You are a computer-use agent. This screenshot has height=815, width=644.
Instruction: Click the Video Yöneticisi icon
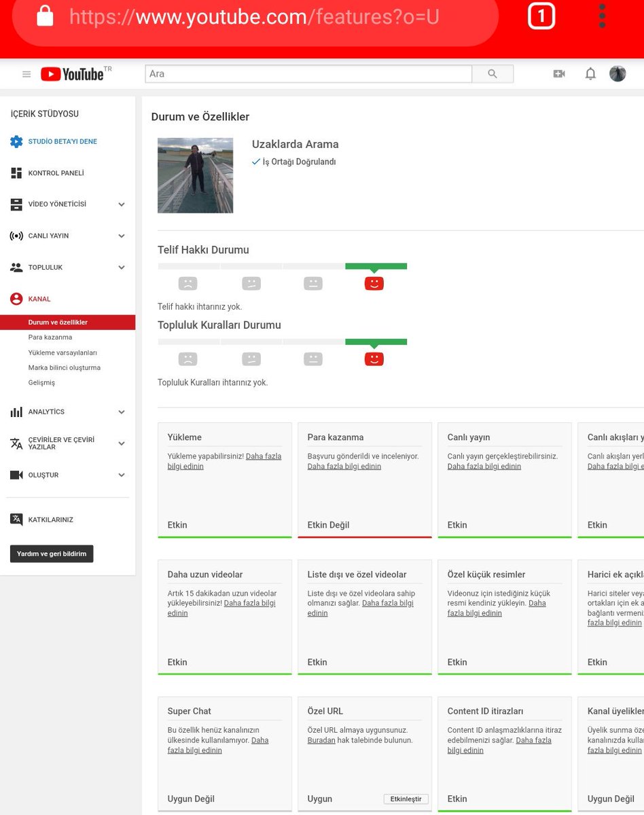[x=16, y=204]
